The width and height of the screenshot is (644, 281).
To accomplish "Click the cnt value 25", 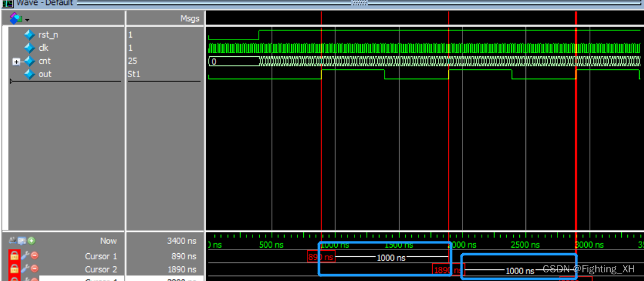I will (133, 61).
